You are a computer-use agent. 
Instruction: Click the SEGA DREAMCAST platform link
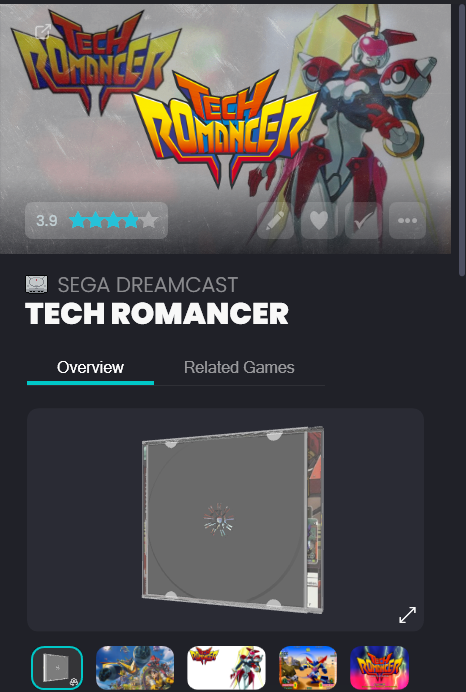click(x=148, y=285)
